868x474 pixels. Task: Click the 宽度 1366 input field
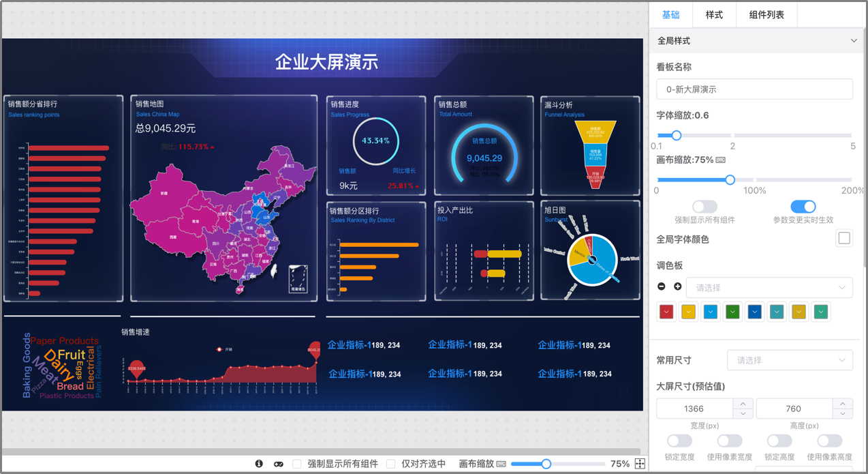click(x=694, y=409)
